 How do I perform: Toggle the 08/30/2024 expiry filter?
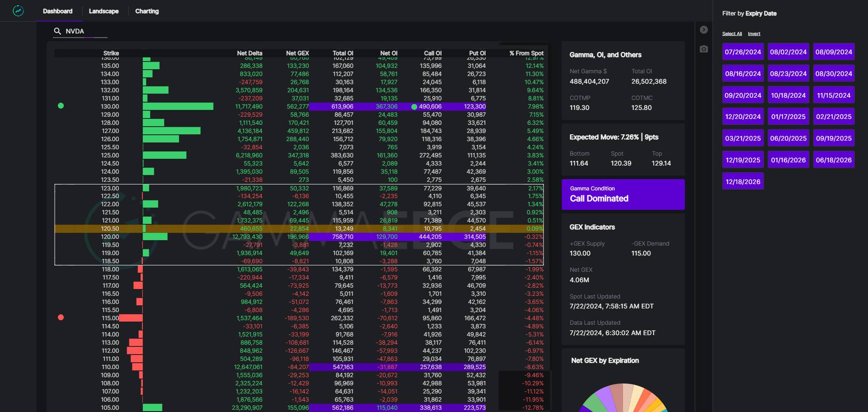(x=834, y=74)
